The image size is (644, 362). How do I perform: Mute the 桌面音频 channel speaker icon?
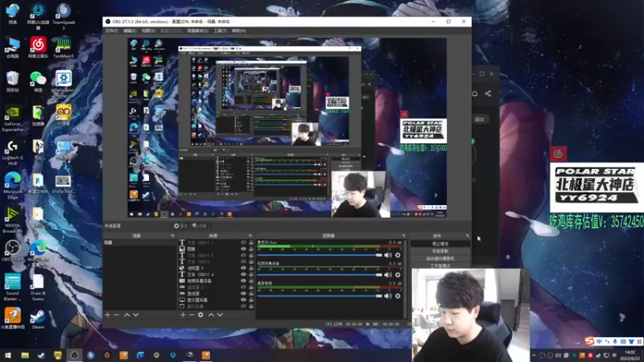click(388, 296)
